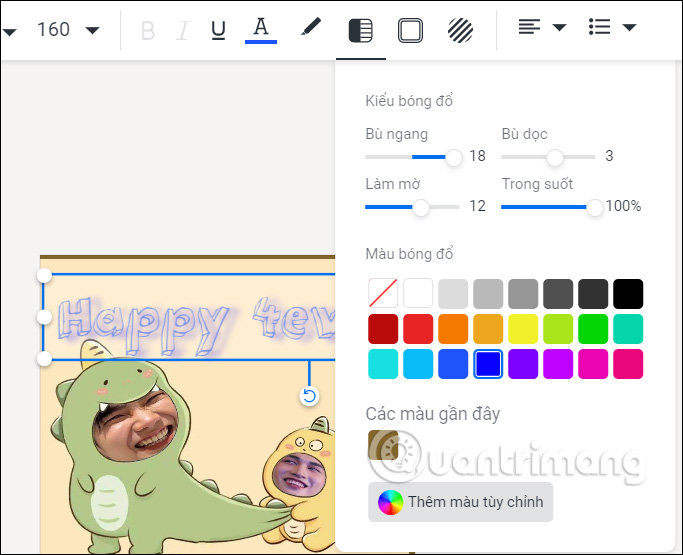Viewport: 683px width, 555px height.
Task: Open the text color tool
Action: [x=261, y=29]
